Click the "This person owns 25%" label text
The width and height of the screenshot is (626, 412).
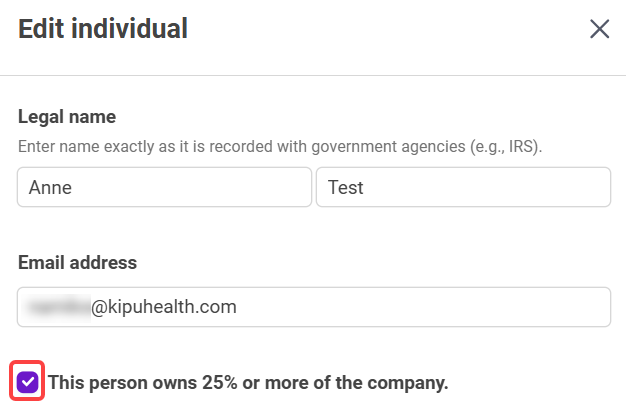tap(248, 382)
